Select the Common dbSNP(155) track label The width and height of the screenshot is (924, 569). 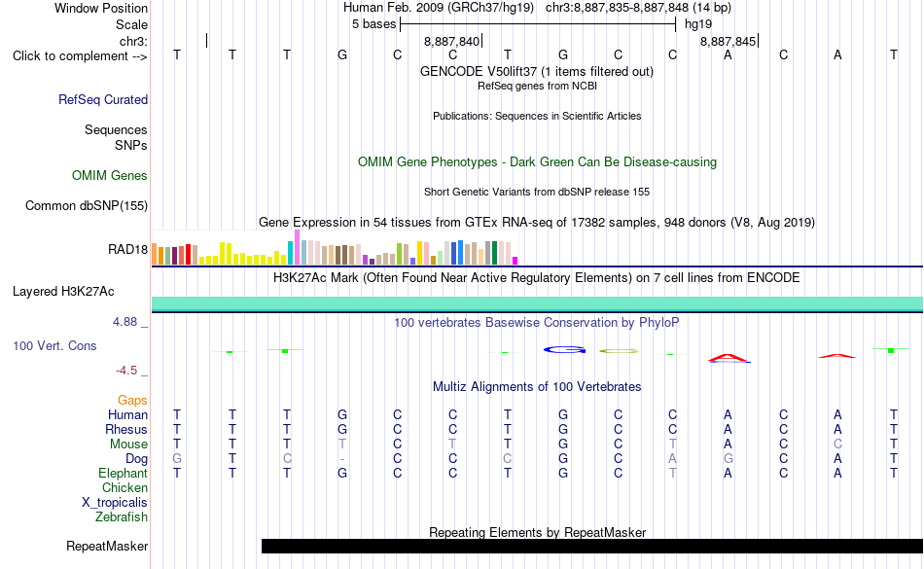coord(86,205)
